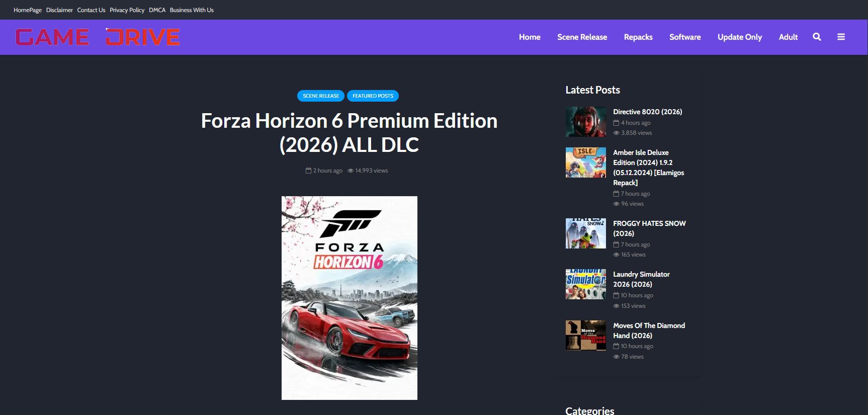This screenshot has height=415, width=868.
Task: Click eye icon beside 3,858 views
Action: click(x=616, y=133)
